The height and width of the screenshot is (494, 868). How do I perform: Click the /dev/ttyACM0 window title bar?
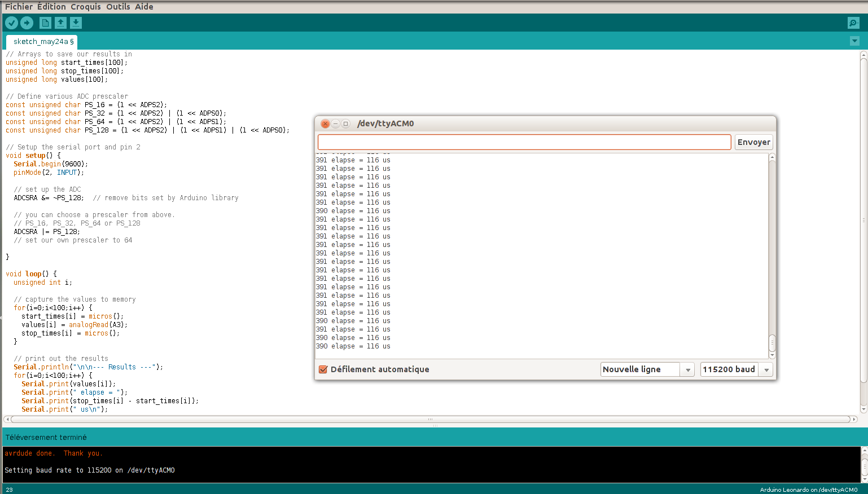pos(545,123)
